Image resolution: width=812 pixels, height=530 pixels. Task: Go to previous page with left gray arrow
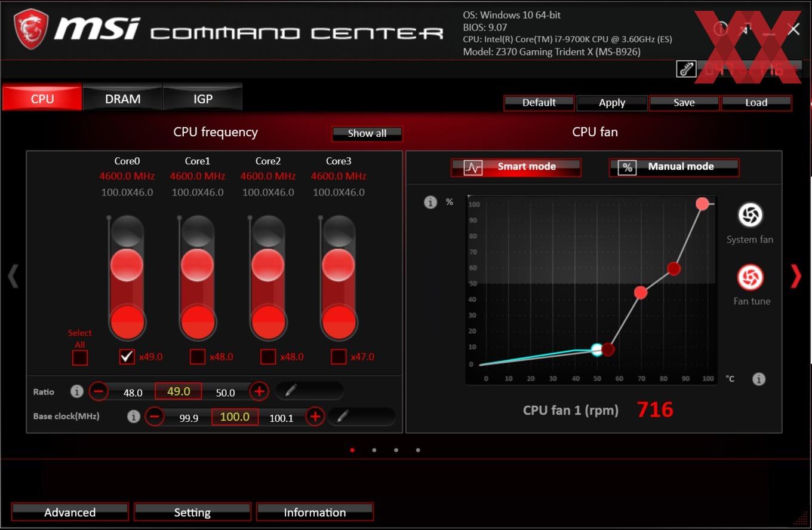pyautogui.click(x=13, y=277)
